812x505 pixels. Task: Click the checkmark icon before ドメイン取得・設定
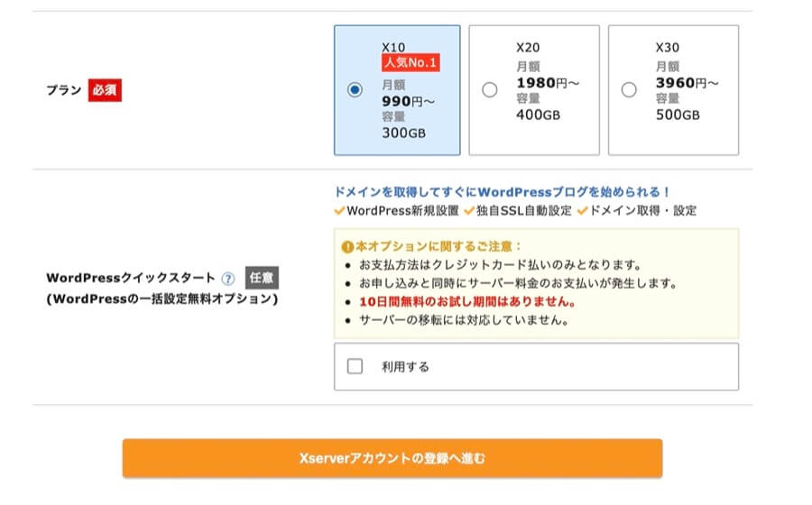(x=583, y=211)
